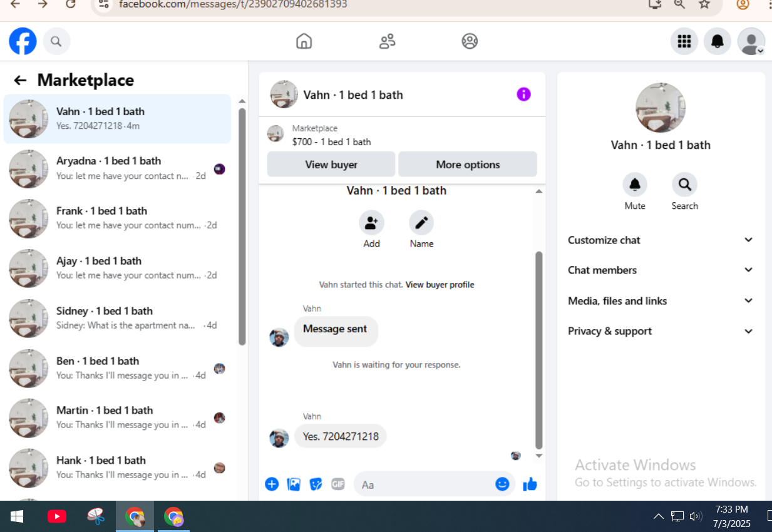Open the notifications bell in header

point(718,41)
